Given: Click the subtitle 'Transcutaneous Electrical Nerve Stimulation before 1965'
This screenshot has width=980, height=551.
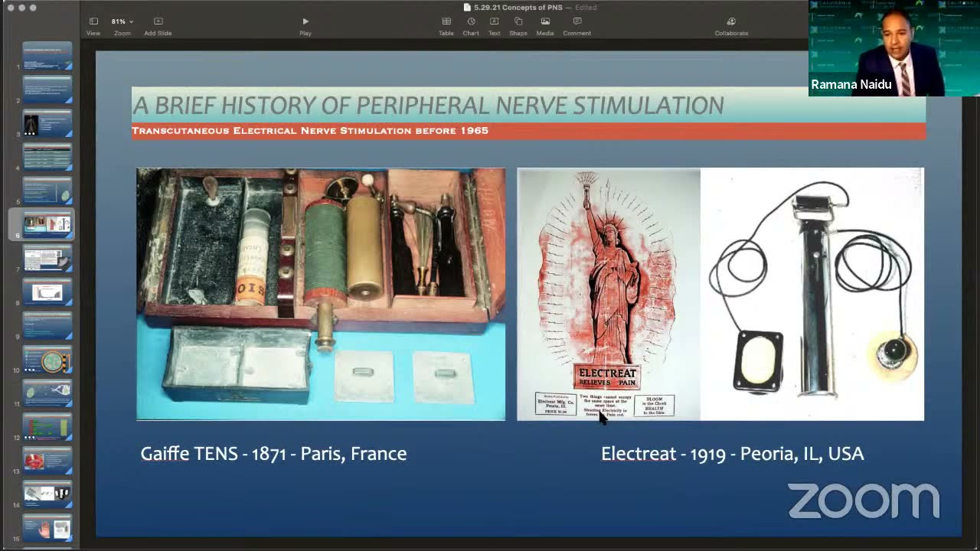Looking at the screenshot, I should (310, 131).
